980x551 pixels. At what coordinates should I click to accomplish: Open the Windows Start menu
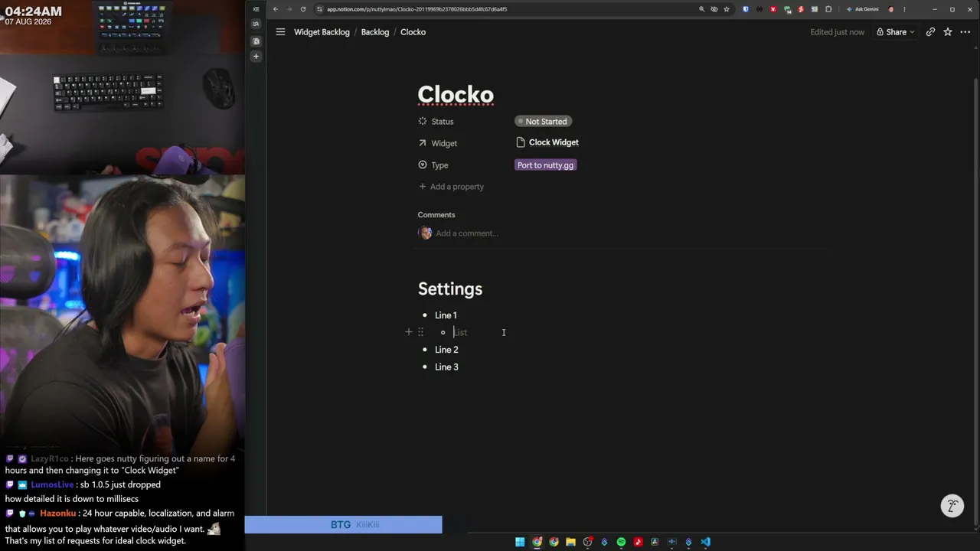[x=520, y=542]
